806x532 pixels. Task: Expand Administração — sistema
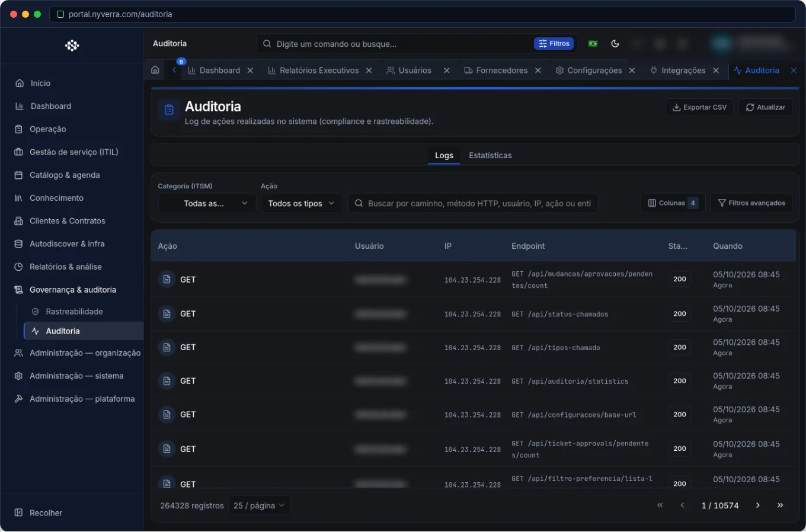coord(72,376)
